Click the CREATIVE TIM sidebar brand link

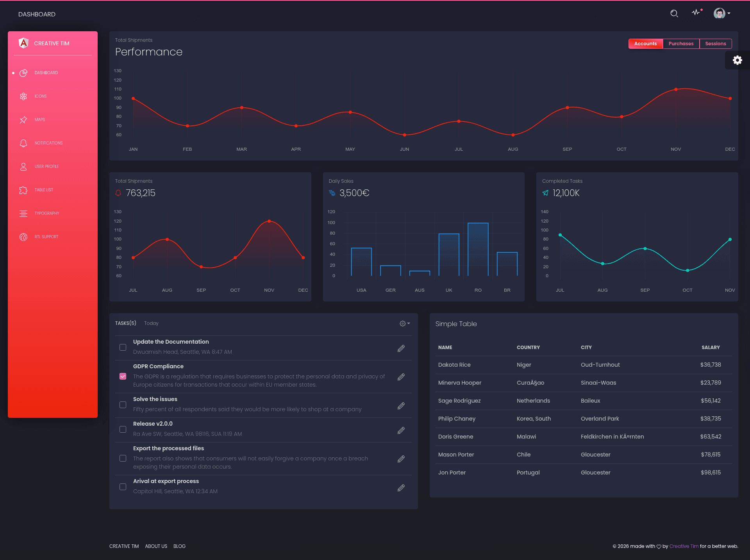(52, 43)
